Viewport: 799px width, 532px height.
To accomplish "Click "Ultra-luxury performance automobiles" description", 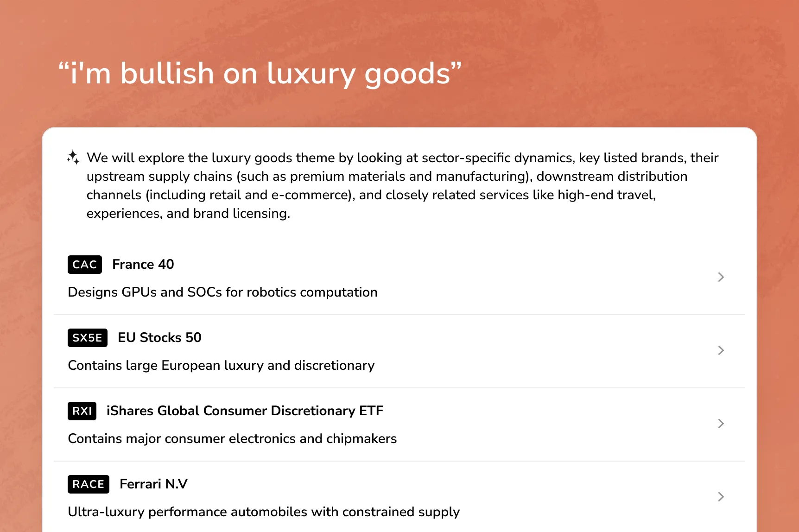I will tap(264, 512).
